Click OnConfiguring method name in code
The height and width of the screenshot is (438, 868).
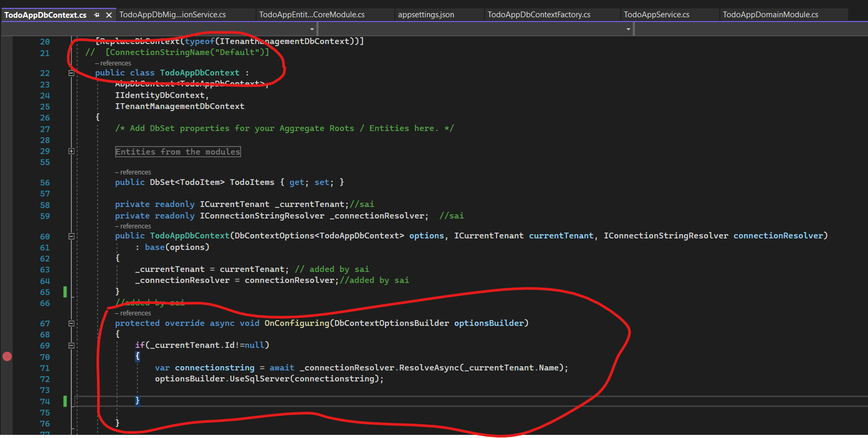point(296,323)
